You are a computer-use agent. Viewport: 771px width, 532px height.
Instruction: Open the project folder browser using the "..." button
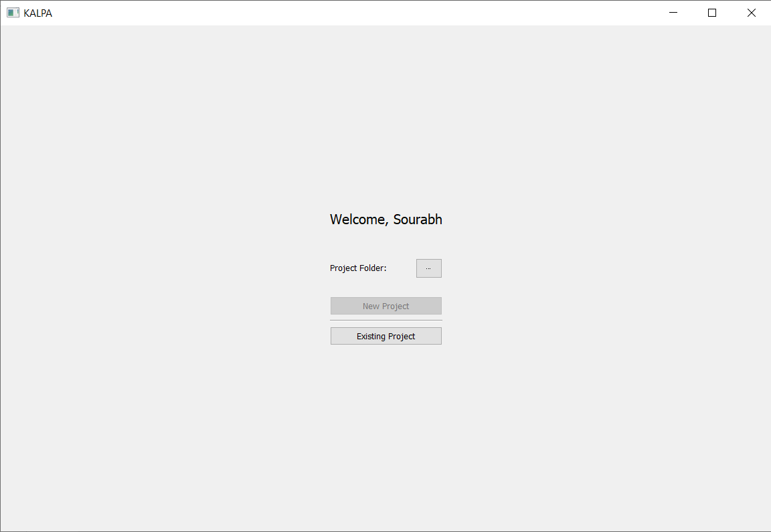tap(428, 268)
